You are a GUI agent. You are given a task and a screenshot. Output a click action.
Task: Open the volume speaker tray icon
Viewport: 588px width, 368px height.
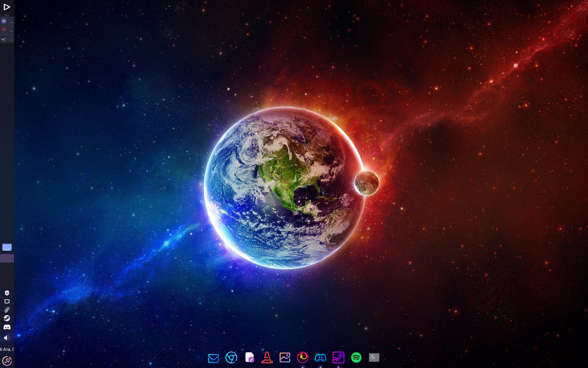click(7, 338)
